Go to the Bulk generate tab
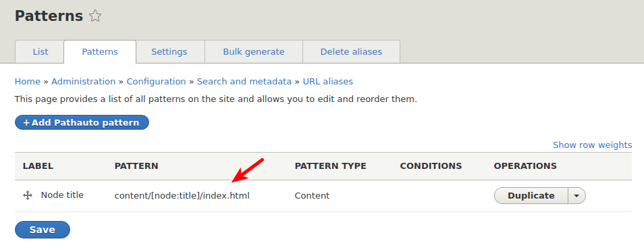The height and width of the screenshot is (252, 644). click(x=254, y=52)
